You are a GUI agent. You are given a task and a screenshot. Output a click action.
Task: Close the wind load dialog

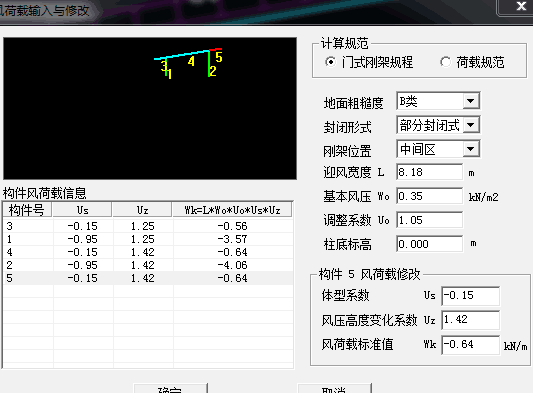click(521, 6)
